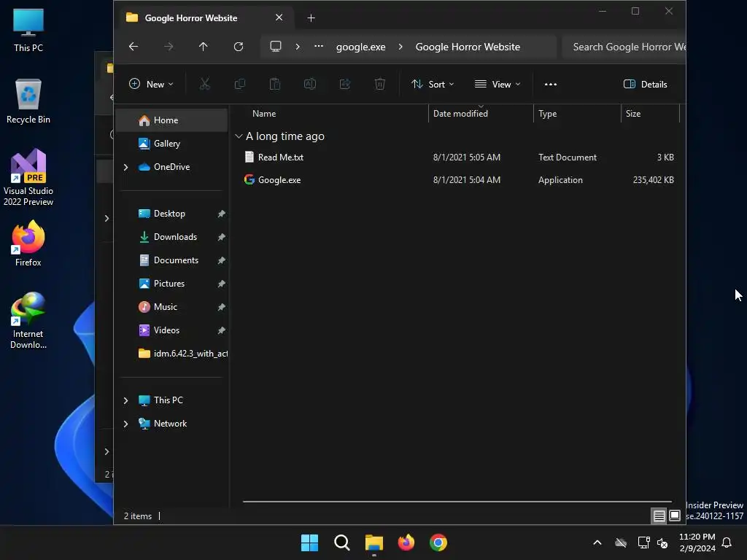Click the Google Horror Website breadcrumb
Viewport: 747px width, 560px height.
click(468, 47)
